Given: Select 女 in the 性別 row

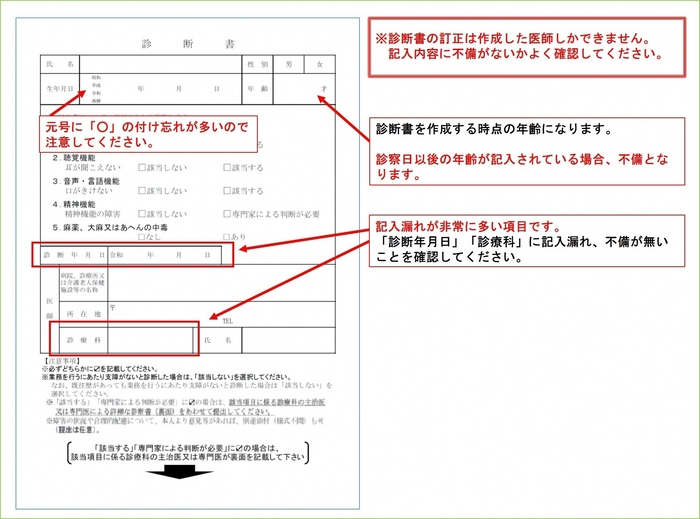Looking at the screenshot, I should pyautogui.click(x=320, y=64).
